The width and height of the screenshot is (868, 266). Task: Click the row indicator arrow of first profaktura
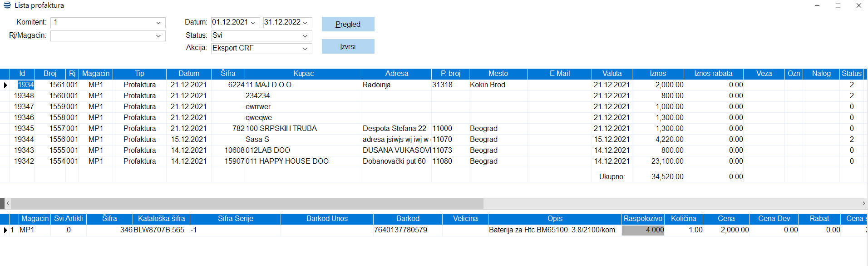(x=5, y=85)
